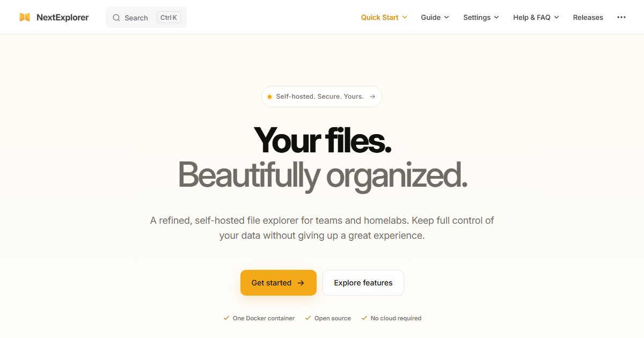Expand the Quick Start dropdown chevron
The height and width of the screenshot is (338, 644).
click(405, 17)
